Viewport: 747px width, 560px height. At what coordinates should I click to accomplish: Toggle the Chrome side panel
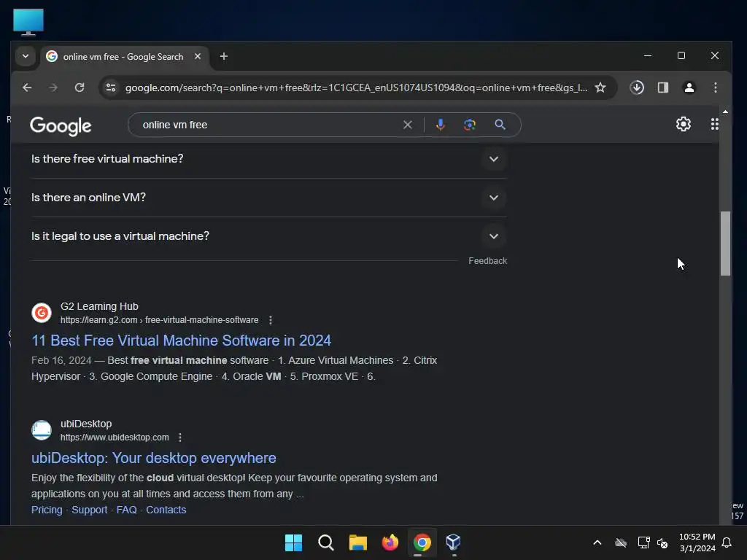(x=662, y=87)
